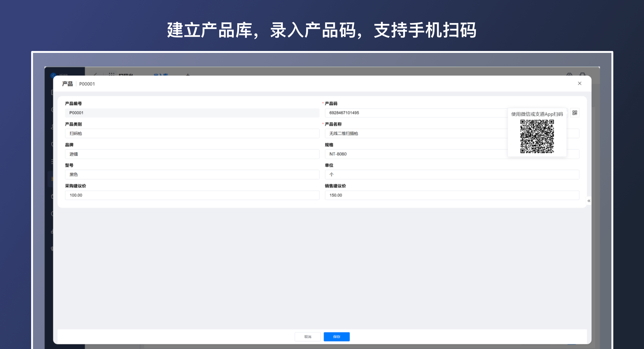Open the notifications bell icon top right

(x=569, y=75)
